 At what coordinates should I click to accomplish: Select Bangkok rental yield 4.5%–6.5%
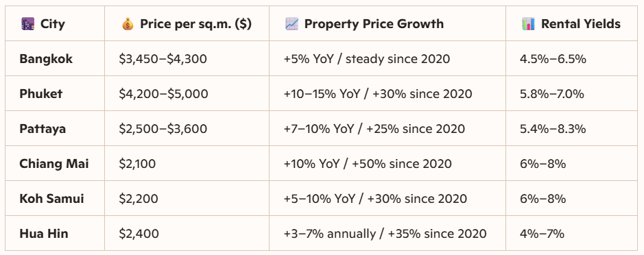[553, 59]
